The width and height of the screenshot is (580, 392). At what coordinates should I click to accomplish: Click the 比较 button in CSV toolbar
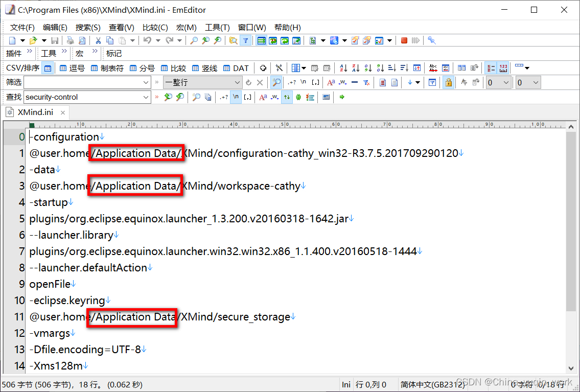[x=173, y=68]
